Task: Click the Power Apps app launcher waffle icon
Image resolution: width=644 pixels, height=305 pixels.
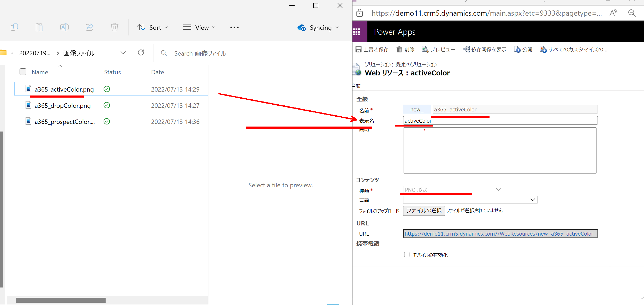Action: point(356,32)
